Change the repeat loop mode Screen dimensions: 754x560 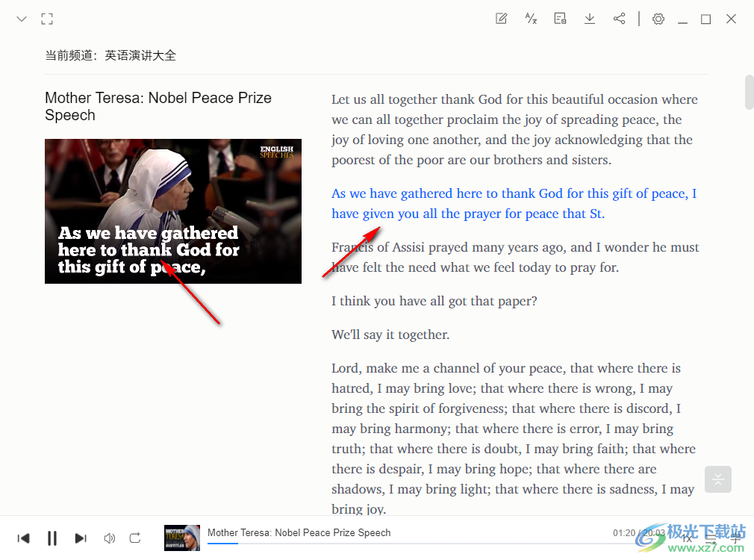[x=135, y=538]
